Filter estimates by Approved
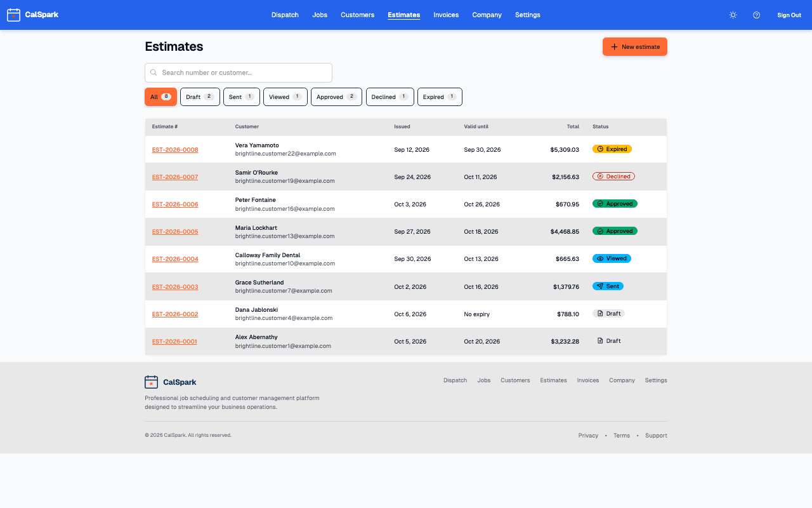 (336, 97)
